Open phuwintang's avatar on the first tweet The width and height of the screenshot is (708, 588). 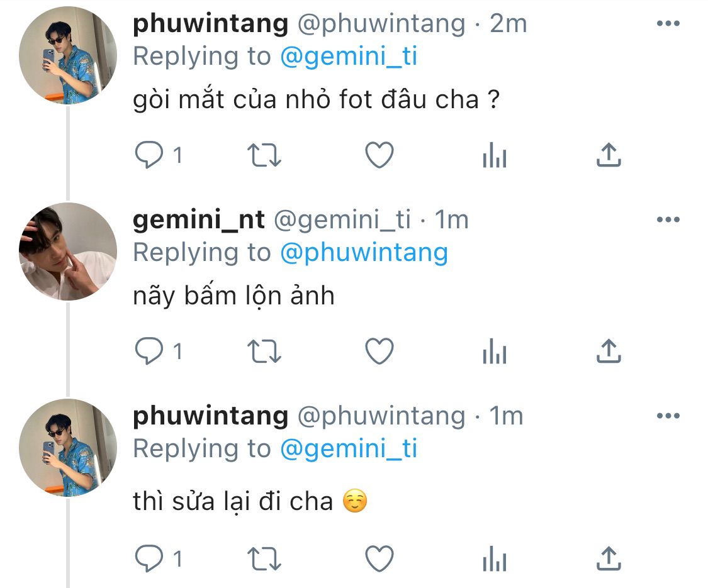coord(68,55)
